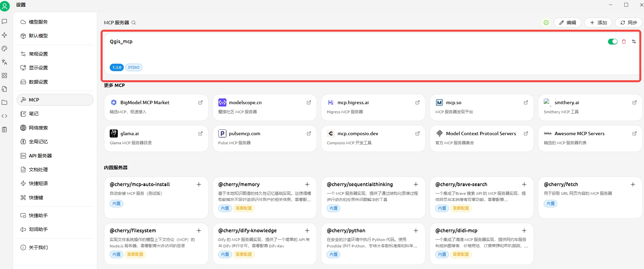
Task: Open the knowledge base sidebar icon
Action: [4, 89]
